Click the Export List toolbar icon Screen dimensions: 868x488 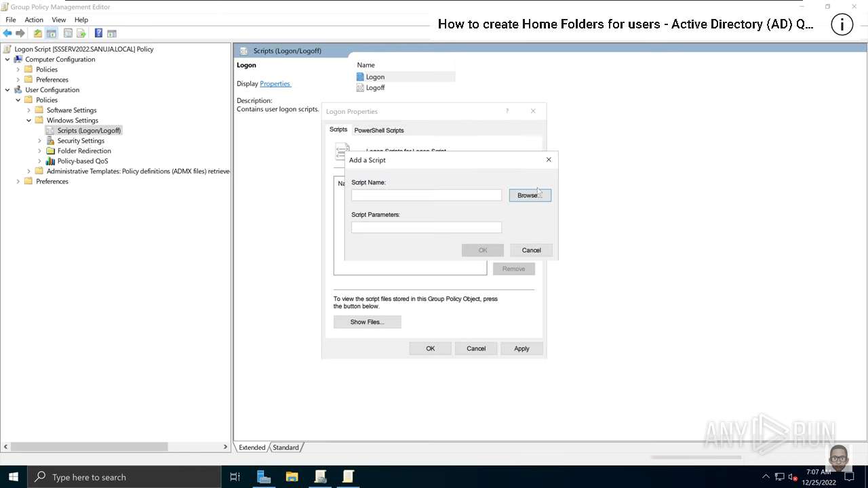point(81,33)
